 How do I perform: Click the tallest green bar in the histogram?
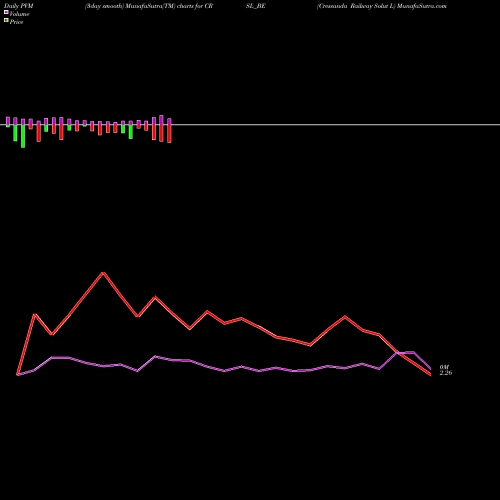coord(23,136)
